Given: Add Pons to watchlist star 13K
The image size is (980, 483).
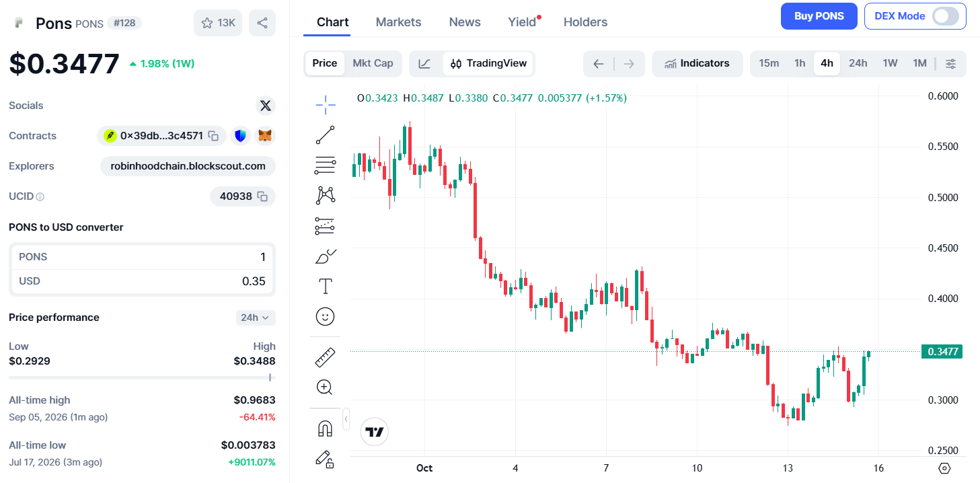Looking at the screenshot, I should 218,23.
